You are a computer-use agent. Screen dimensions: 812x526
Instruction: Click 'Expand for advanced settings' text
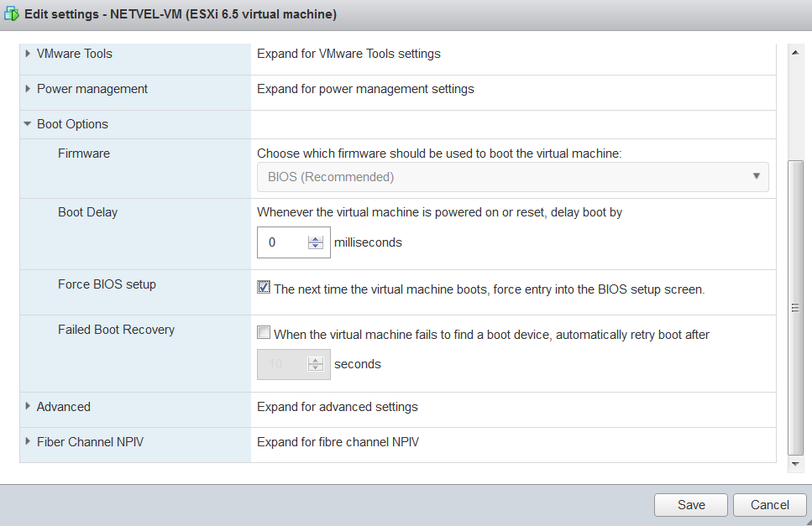coord(338,407)
